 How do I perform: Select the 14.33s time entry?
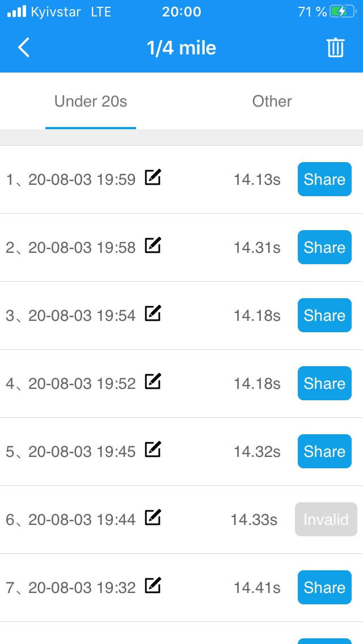tap(254, 519)
